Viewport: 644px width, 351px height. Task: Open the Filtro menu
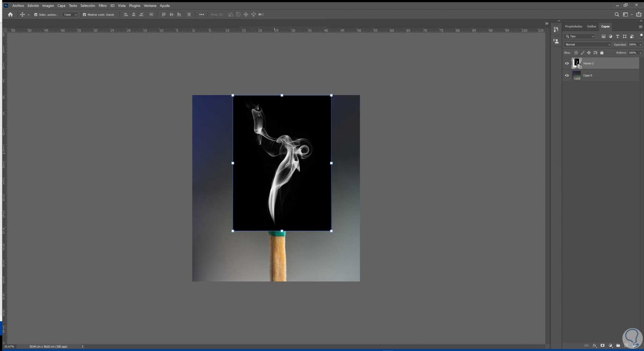[x=103, y=5]
